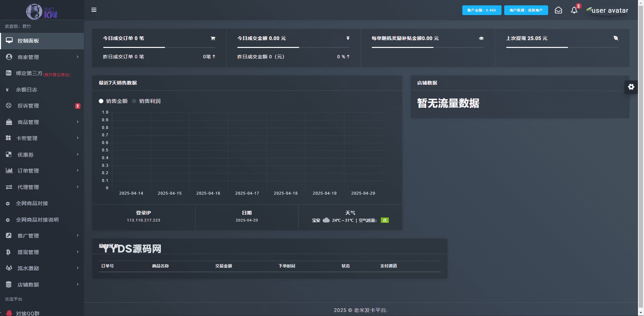Click the Be icon beside 绑定第三方

coord(9,73)
